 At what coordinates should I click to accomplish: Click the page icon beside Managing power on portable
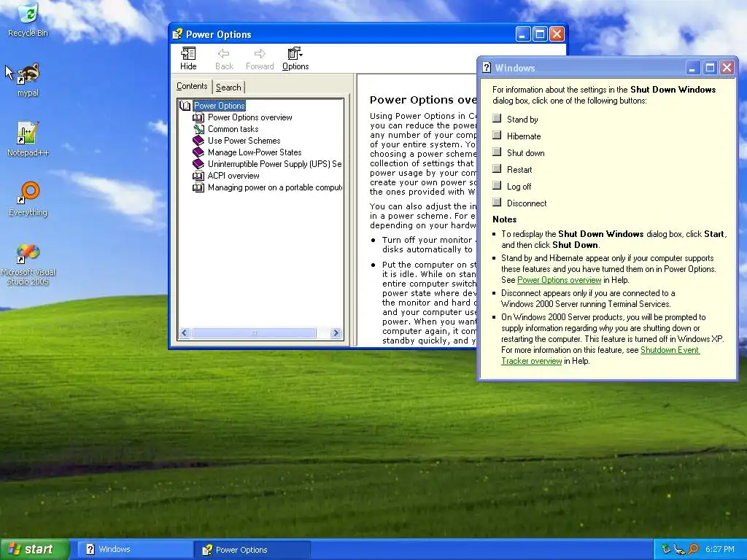[198, 187]
